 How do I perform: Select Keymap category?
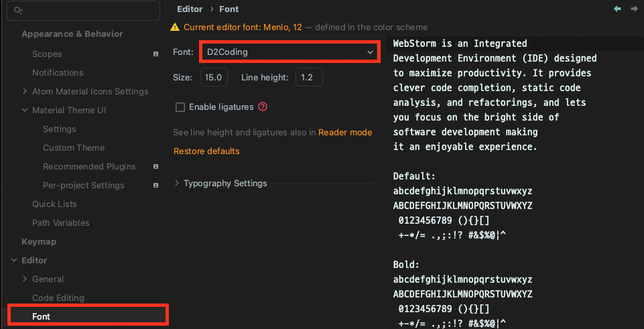pyautogui.click(x=39, y=241)
